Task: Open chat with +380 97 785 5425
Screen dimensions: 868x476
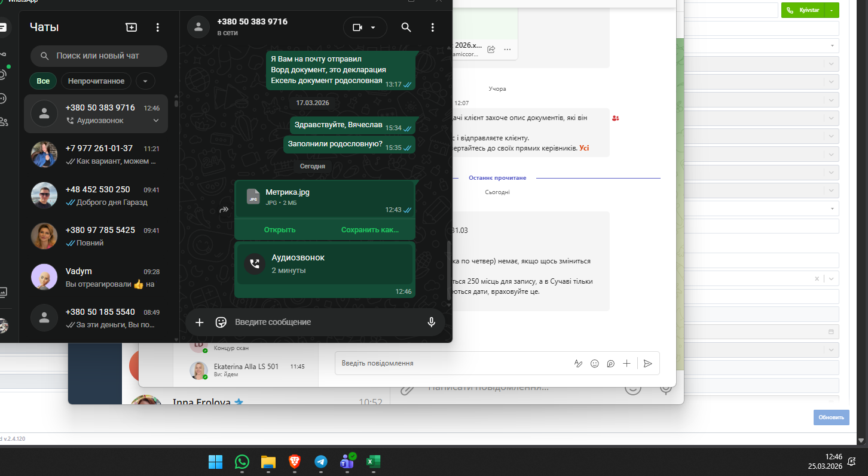Action: (96, 236)
